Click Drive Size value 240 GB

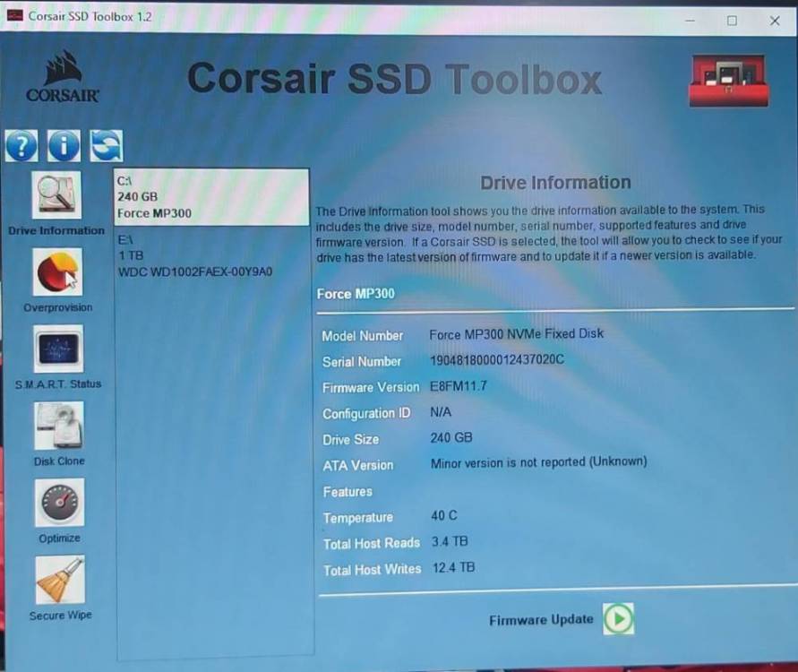(x=450, y=438)
